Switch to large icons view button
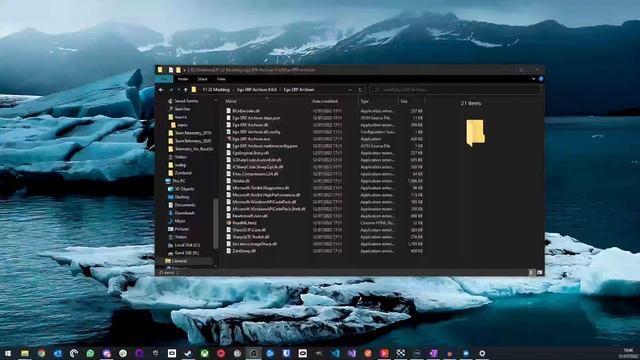 pyautogui.click(x=539, y=272)
